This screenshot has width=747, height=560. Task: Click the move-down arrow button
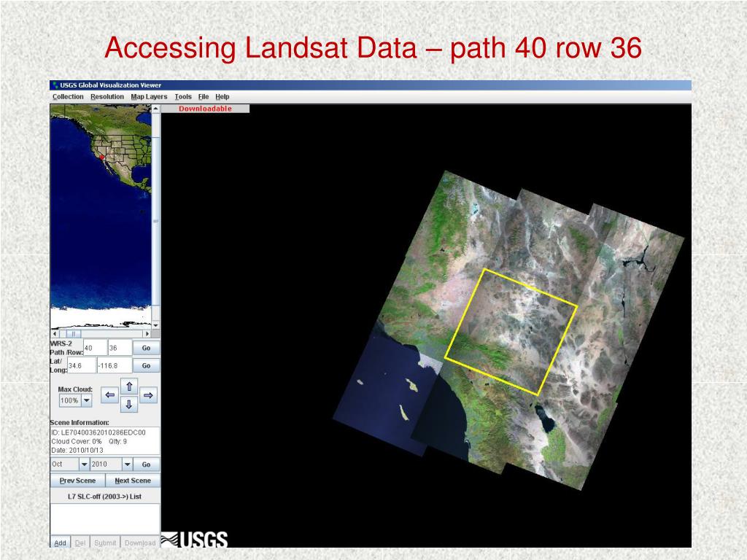coord(129,405)
